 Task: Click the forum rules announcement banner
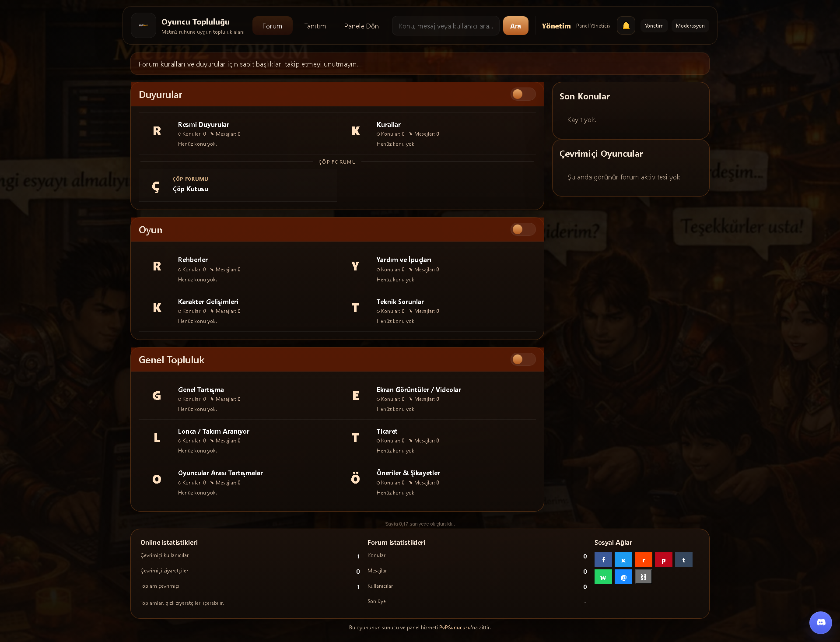tap(420, 64)
